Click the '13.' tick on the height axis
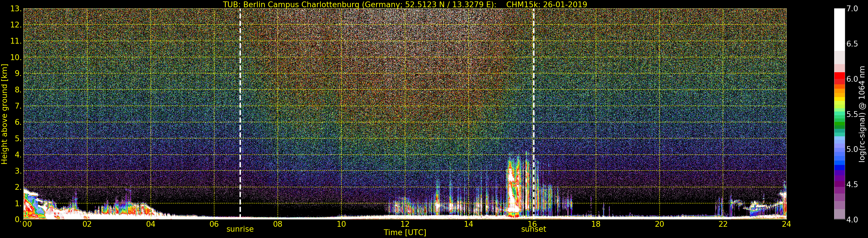This screenshot has width=868, height=238. coord(16,9)
